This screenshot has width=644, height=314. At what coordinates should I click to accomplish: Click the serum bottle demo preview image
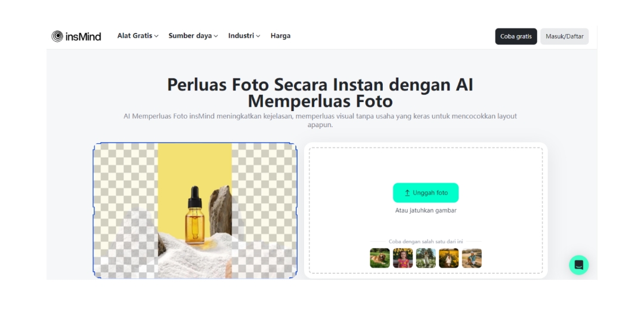195,211
